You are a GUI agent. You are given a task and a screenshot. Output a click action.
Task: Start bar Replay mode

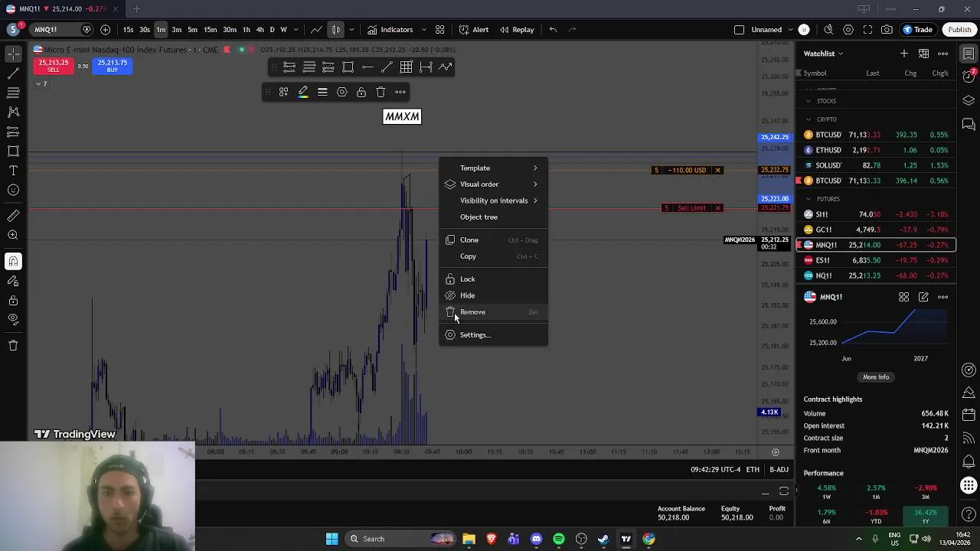coord(517,30)
